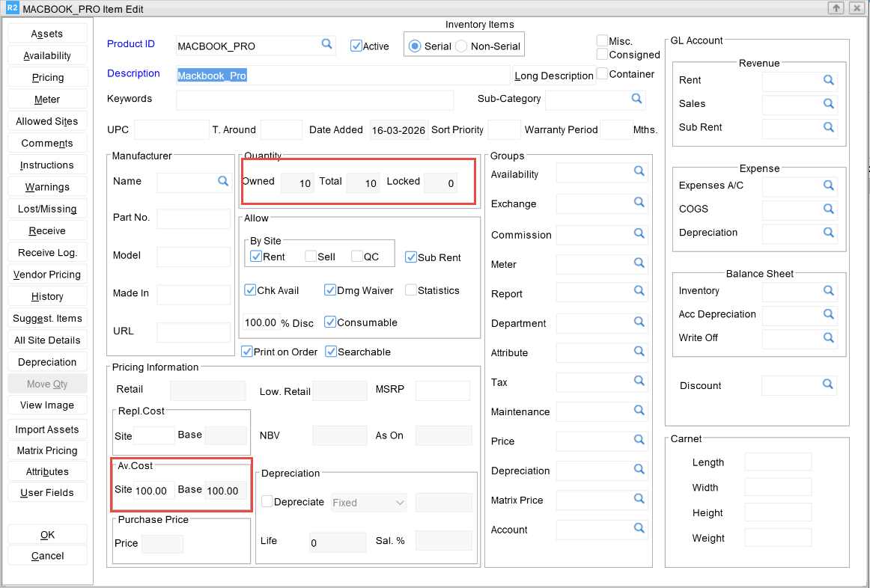Viewport: 870px width, 588px height.
Task: Click the Long Description button
Action: pyautogui.click(x=554, y=76)
